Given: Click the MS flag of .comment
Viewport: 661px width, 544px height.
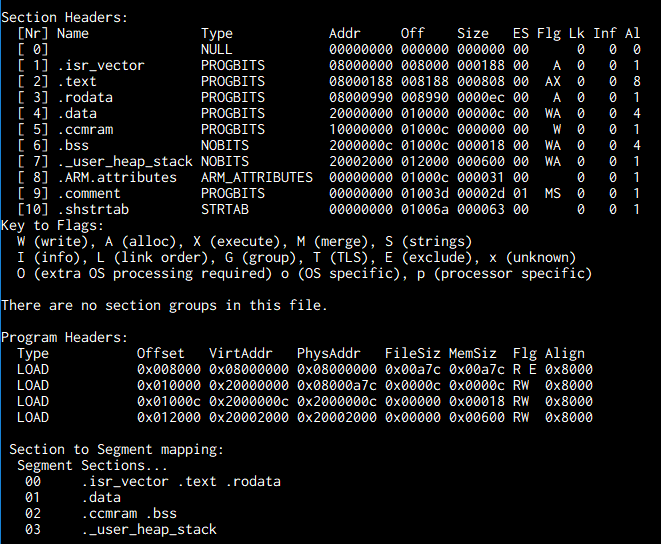Looking at the screenshot, I should click(x=553, y=194).
